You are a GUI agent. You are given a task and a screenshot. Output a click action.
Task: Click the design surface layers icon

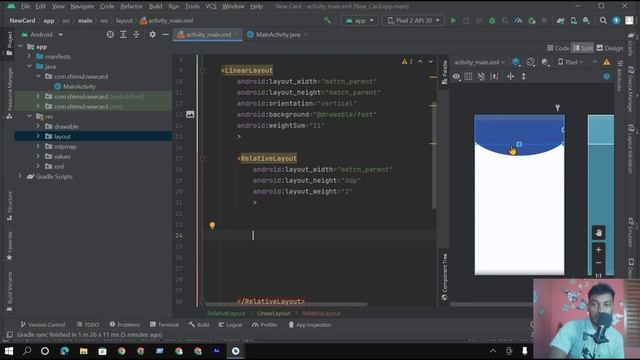(x=516, y=62)
